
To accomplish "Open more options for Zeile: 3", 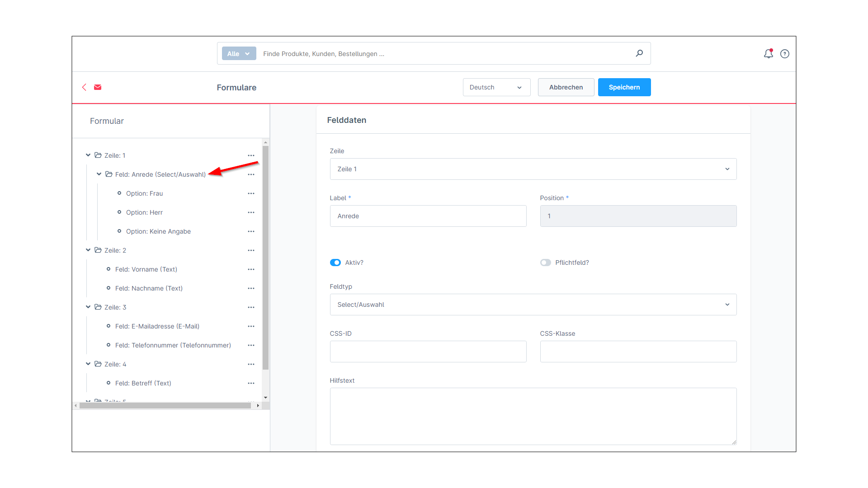I will [251, 307].
